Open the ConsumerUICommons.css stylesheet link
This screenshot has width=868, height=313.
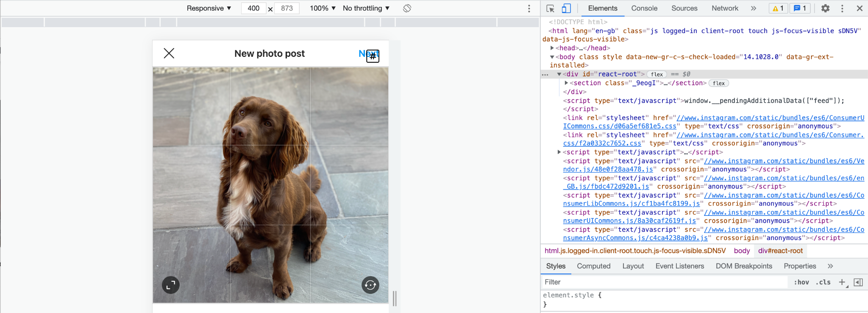point(714,122)
